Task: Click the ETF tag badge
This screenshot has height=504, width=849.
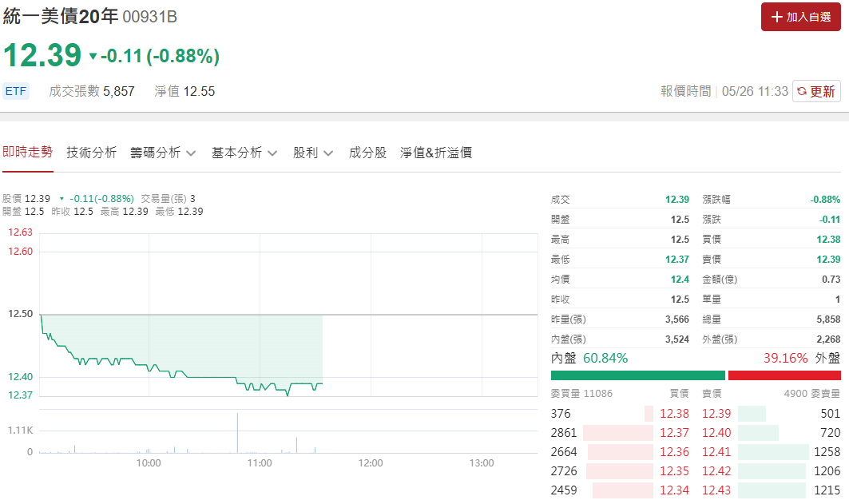Action: click(x=16, y=91)
